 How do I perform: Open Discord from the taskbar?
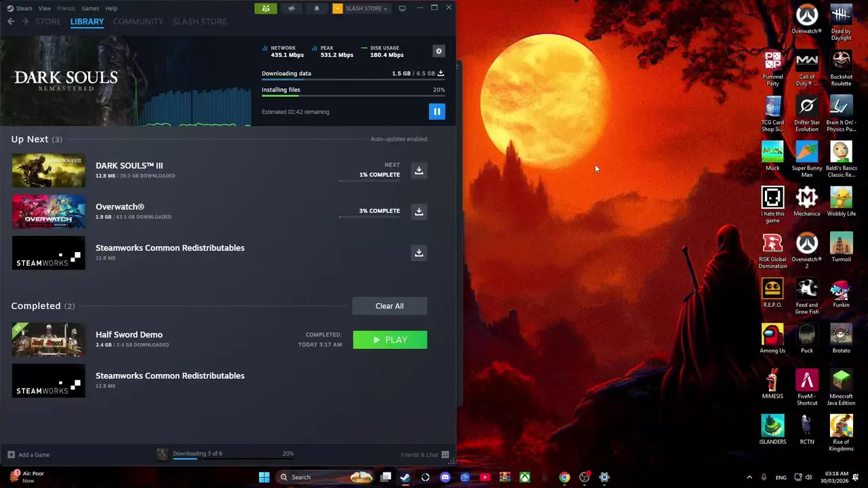tap(445, 477)
